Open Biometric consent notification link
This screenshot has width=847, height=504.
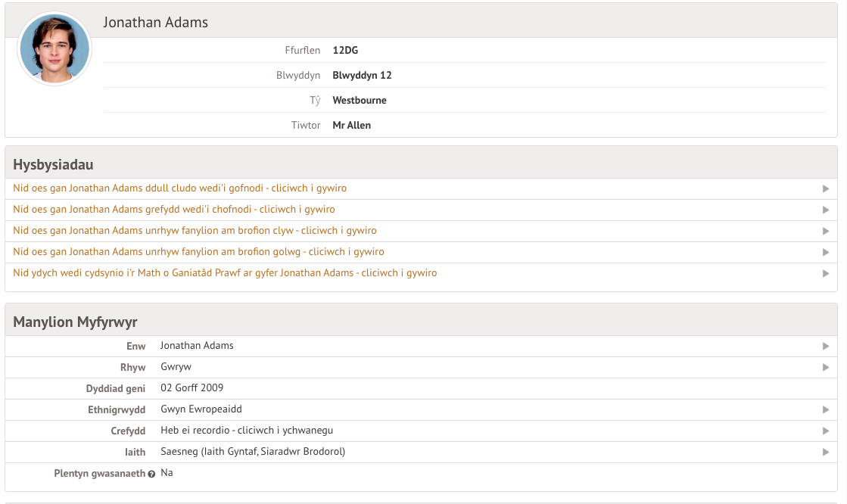[x=225, y=273]
